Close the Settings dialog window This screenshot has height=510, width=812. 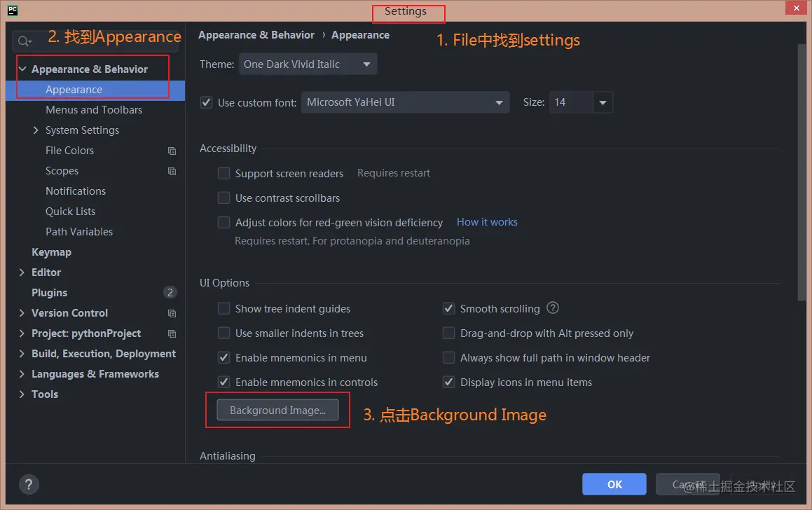(796, 8)
